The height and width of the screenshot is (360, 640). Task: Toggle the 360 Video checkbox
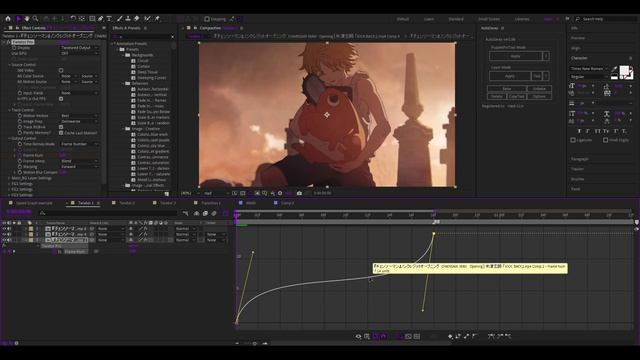pyautogui.click(x=61, y=70)
